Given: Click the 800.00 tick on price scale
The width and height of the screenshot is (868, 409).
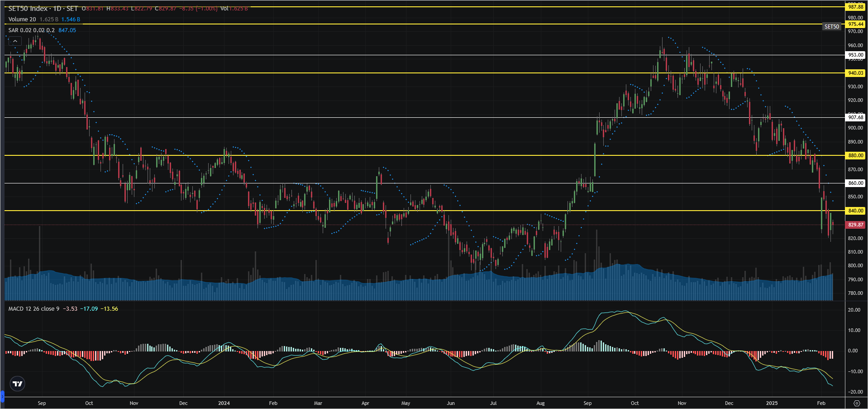Looking at the screenshot, I should pos(855,266).
